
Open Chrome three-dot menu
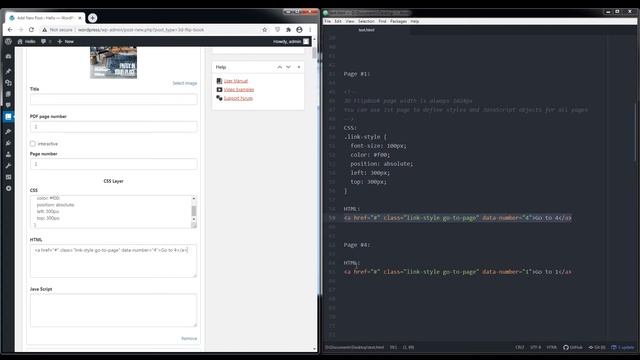[x=310, y=30]
